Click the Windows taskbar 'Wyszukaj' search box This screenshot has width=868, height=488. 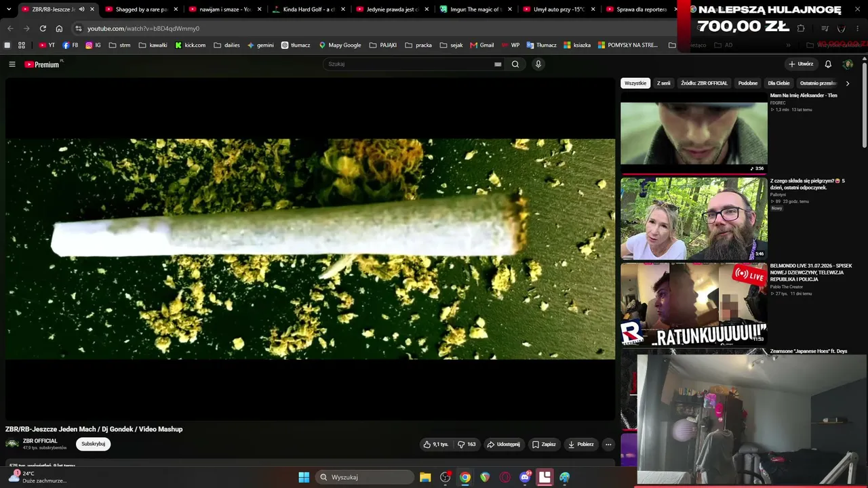pos(365,477)
